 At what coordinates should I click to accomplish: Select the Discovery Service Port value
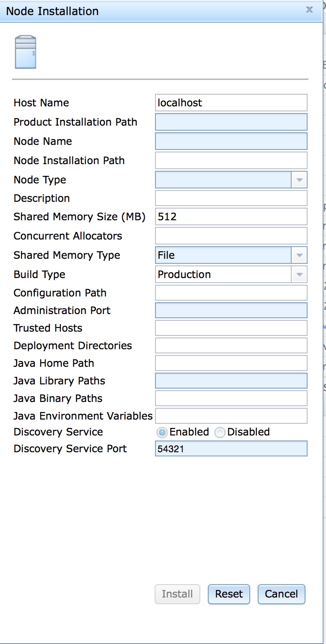(x=231, y=448)
